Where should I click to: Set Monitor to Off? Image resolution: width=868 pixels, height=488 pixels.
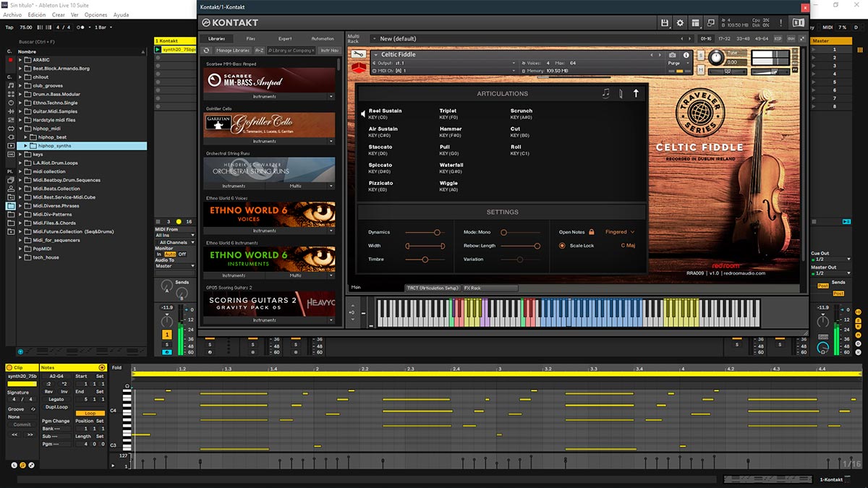tap(182, 254)
